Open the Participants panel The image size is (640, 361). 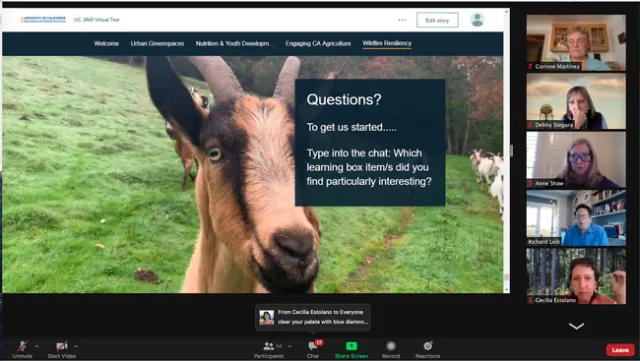(x=269, y=350)
